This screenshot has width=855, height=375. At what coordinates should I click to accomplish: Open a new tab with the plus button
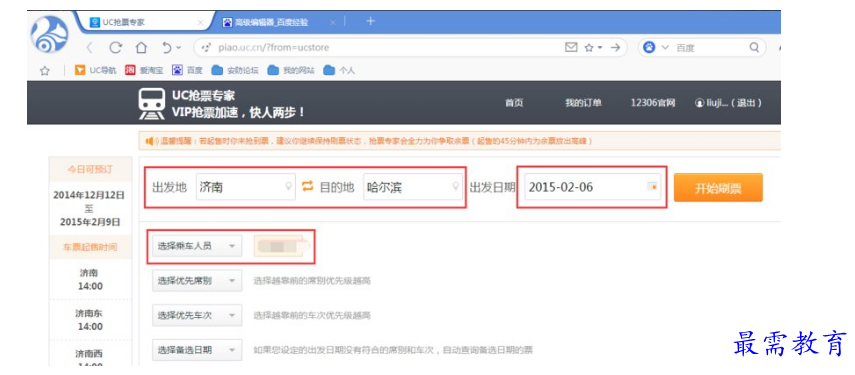(x=370, y=21)
